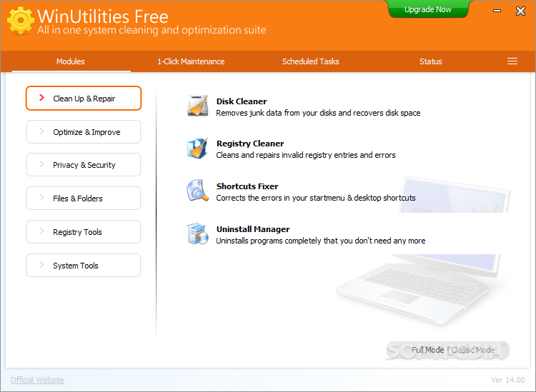
Task: Click the chevron beside Registry Tools
Action: [41, 231]
